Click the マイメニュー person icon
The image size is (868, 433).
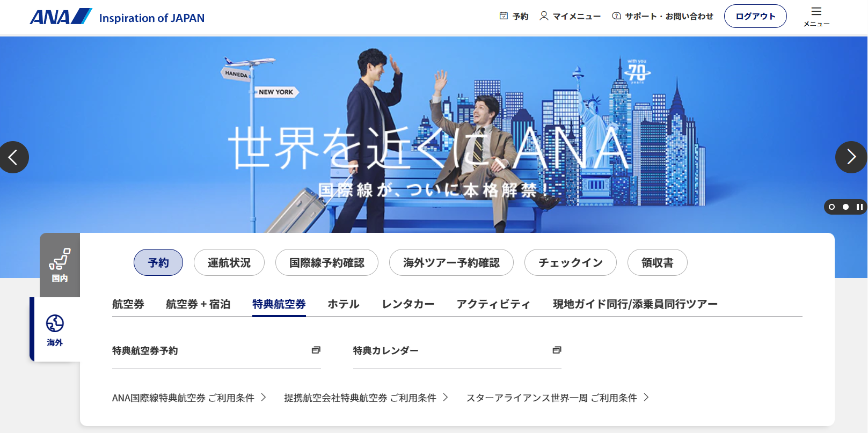pos(544,16)
